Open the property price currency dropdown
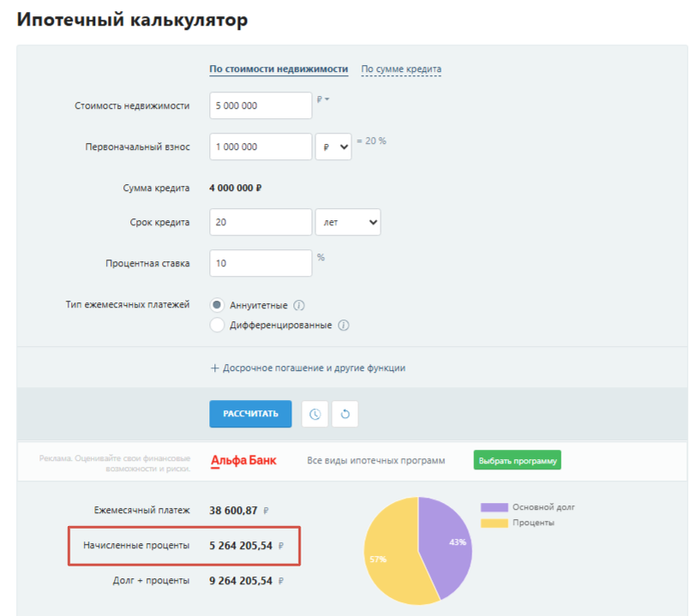 coord(323,99)
